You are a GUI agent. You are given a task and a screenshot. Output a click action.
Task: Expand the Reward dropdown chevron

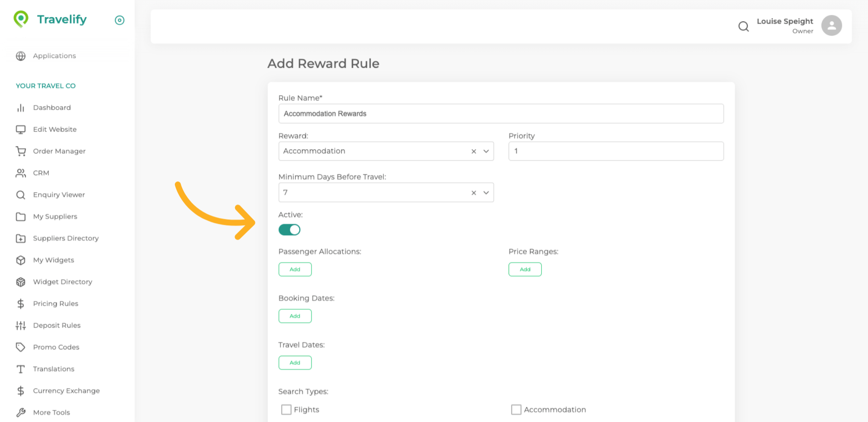486,152
